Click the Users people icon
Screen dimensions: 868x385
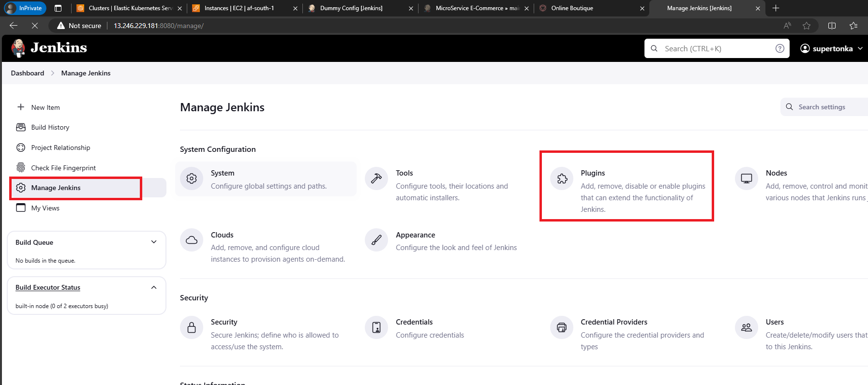click(x=747, y=327)
